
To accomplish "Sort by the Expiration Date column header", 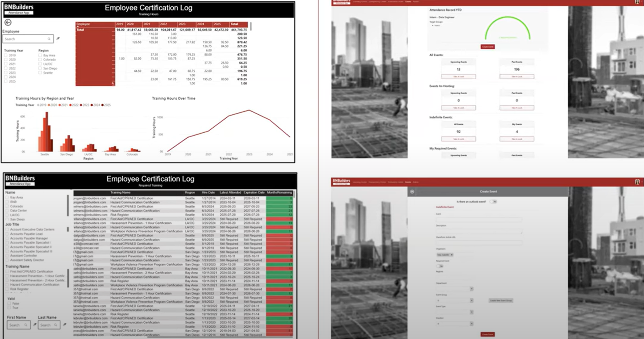I will [x=253, y=193].
